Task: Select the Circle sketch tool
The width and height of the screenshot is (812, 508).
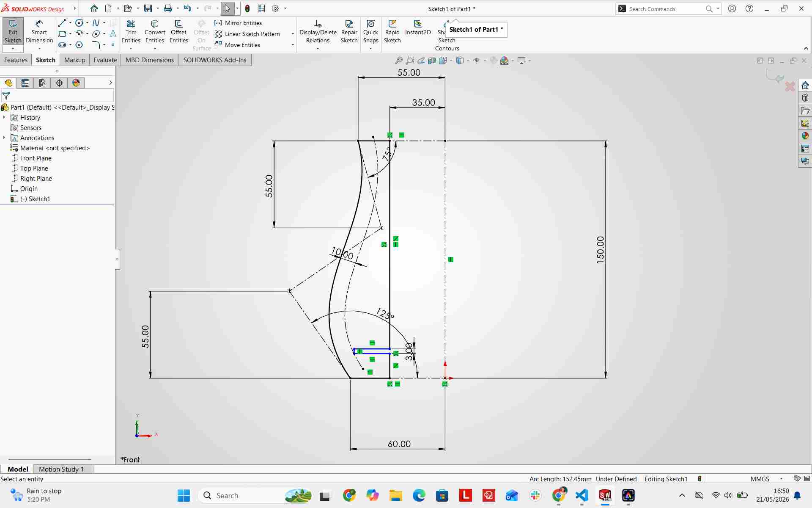Action: click(79, 23)
